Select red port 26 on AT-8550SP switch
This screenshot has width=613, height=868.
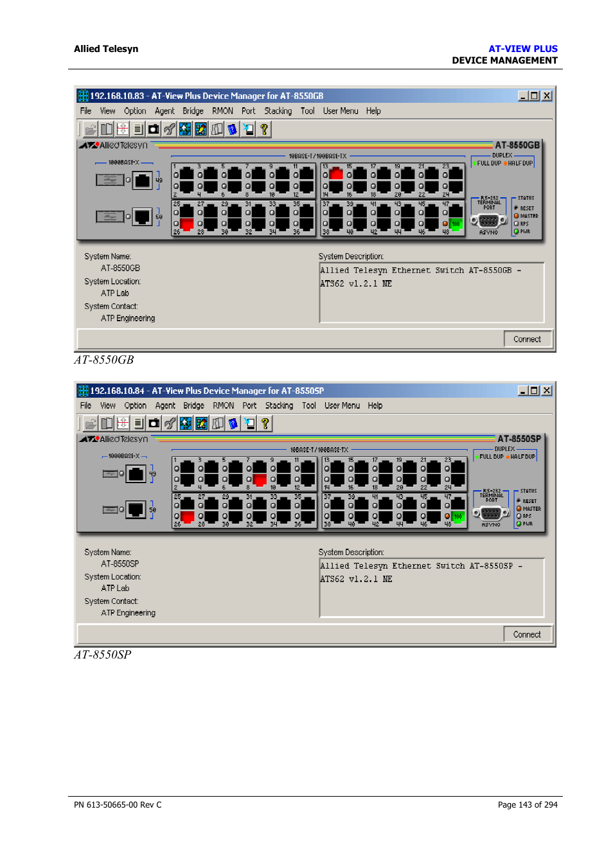(188, 518)
